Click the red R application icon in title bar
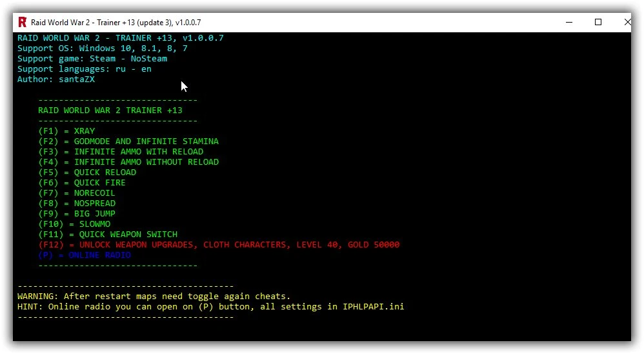644x354 pixels. (x=22, y=22)
